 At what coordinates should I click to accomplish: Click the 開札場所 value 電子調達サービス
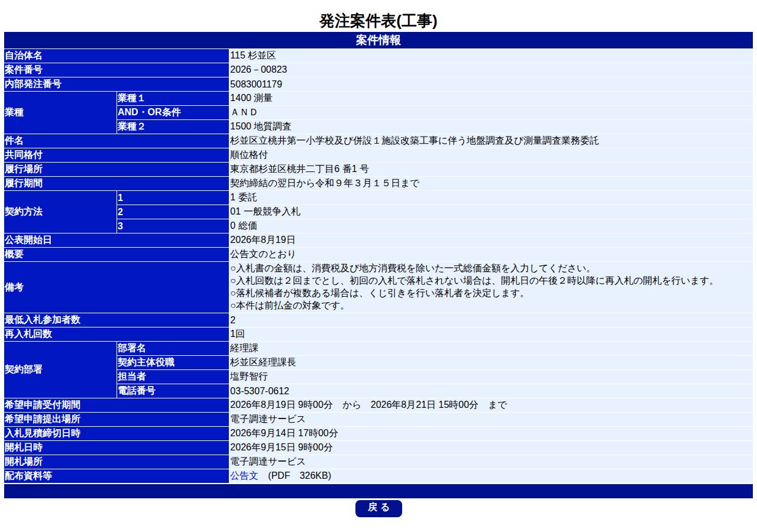point(268,462)
